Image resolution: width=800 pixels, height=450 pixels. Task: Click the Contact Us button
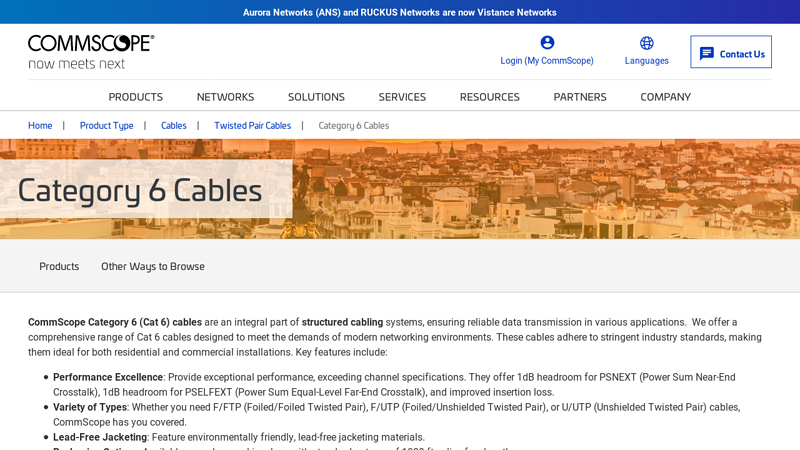pyautogui.click(x=731, y=52)
